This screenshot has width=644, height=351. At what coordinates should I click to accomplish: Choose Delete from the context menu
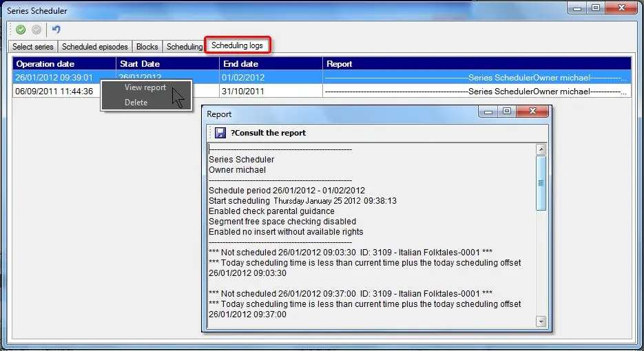(136, 103)
